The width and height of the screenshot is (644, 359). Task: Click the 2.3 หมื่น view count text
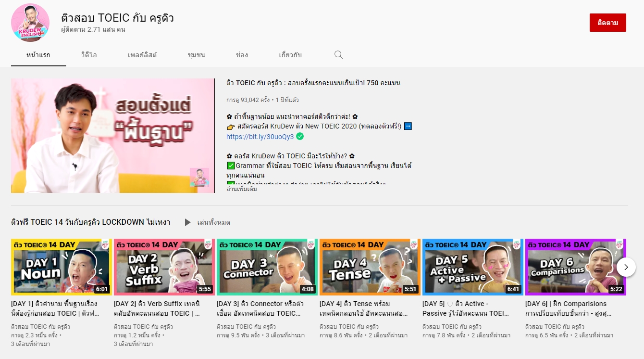tap(34, 335)
